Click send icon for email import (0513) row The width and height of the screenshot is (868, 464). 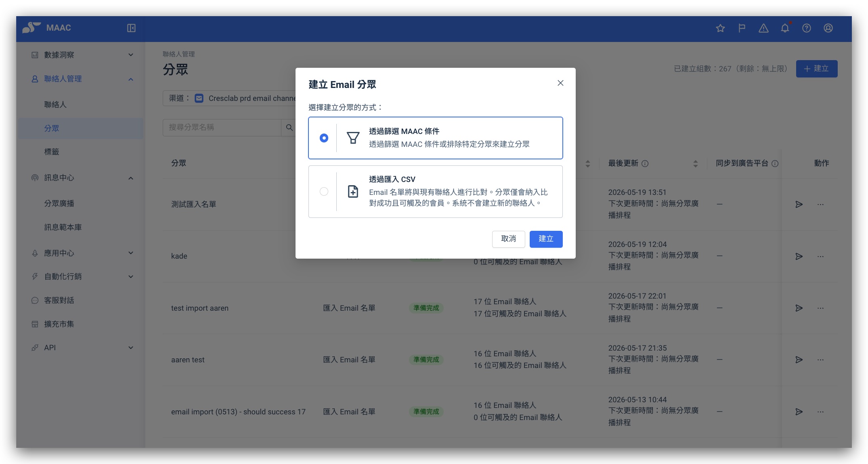coord(799,412)
